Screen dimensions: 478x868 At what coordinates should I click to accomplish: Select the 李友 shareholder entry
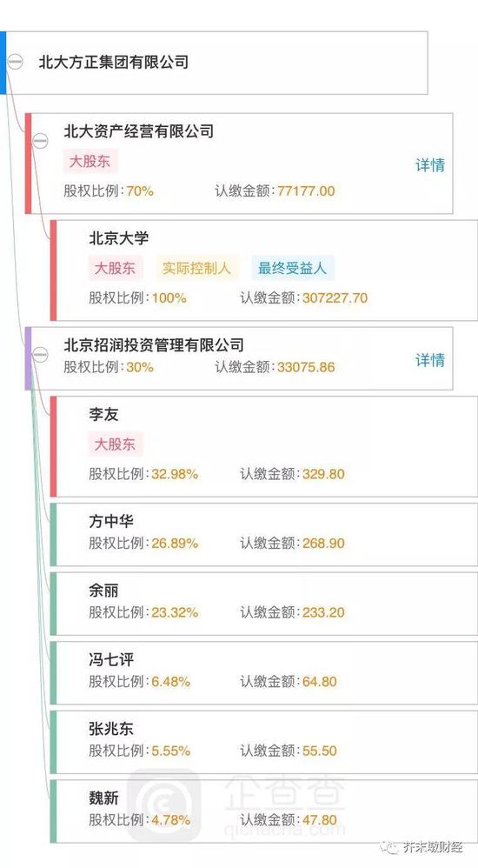pos(264,446)
